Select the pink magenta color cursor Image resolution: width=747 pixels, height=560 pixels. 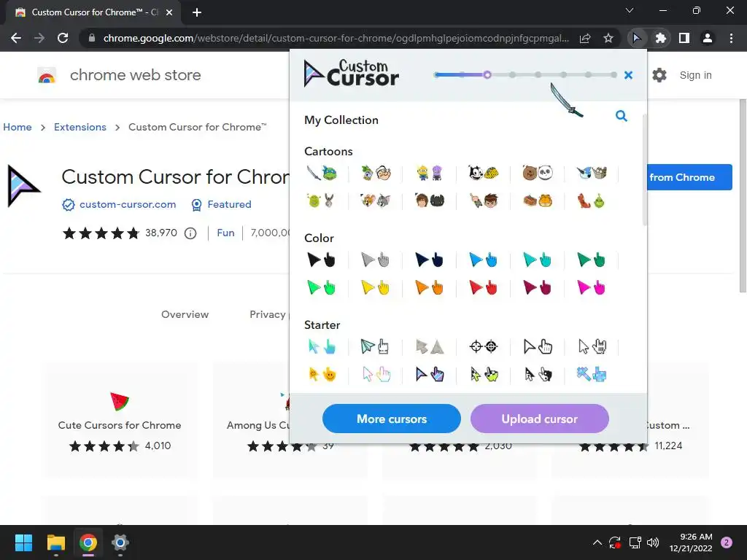click(x=591, y=287)
